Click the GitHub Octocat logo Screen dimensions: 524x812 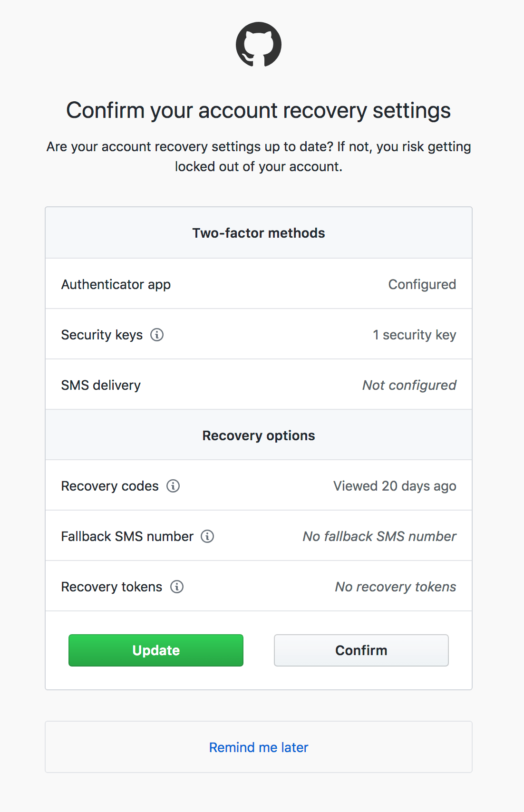(259, 44)
